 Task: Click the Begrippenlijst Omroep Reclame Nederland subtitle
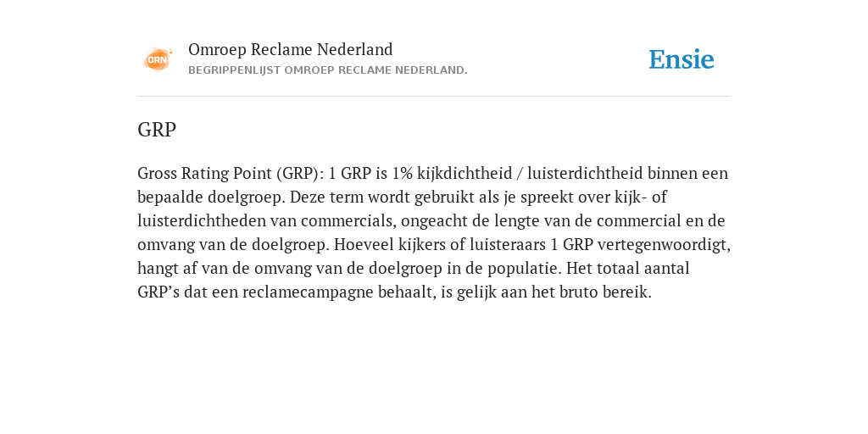[x=328, y=70]
